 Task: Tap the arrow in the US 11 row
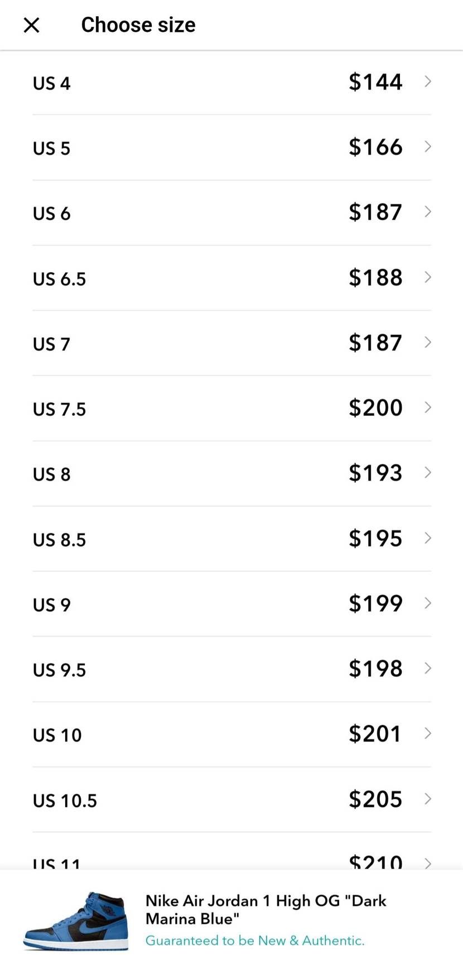tap(428, 863)
